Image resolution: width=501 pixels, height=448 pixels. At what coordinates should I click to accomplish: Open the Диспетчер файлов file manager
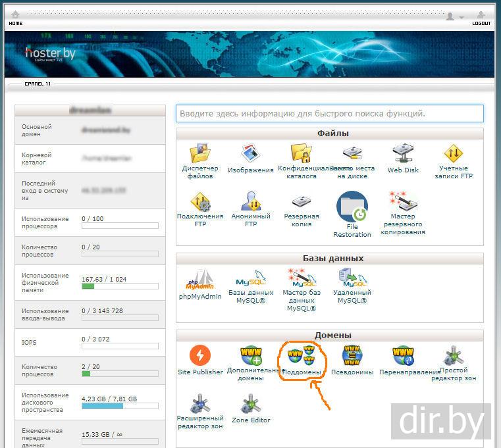point(200,162)
